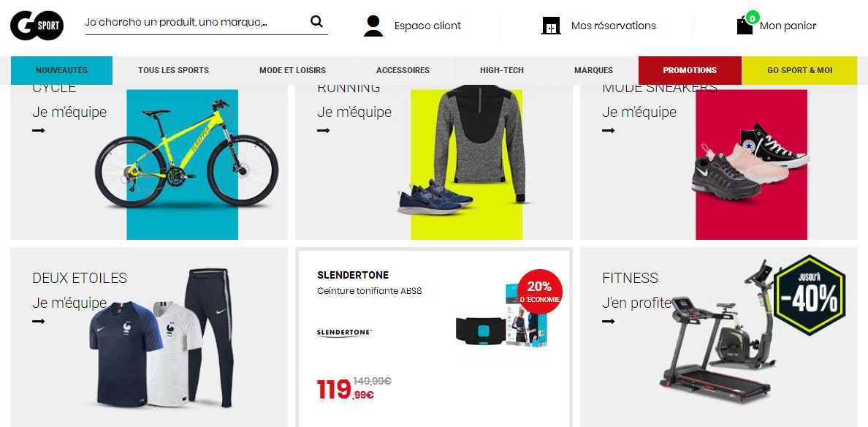Viewport: 868px width, 427px height.
Task: Open the Espace client user icon
Action: point(373,26)
